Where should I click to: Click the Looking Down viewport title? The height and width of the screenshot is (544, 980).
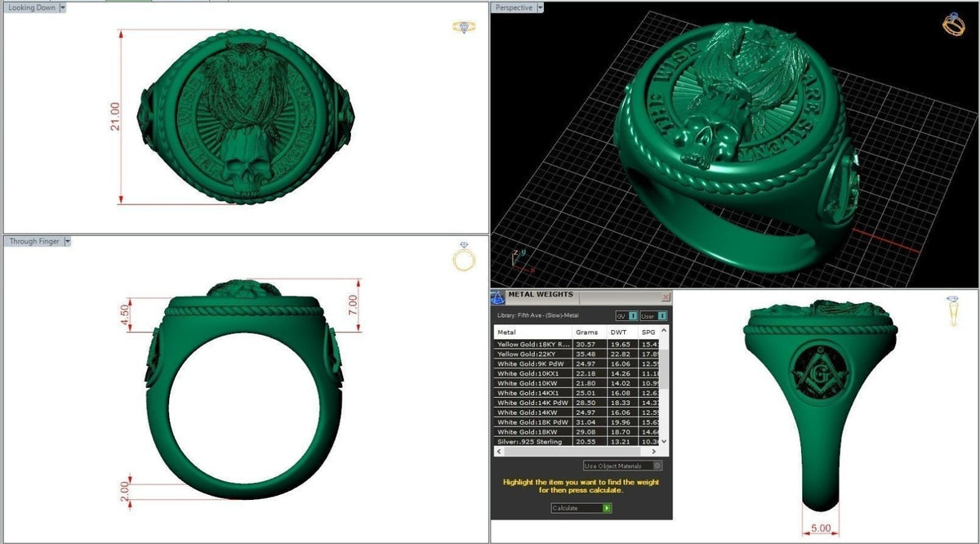33,7
